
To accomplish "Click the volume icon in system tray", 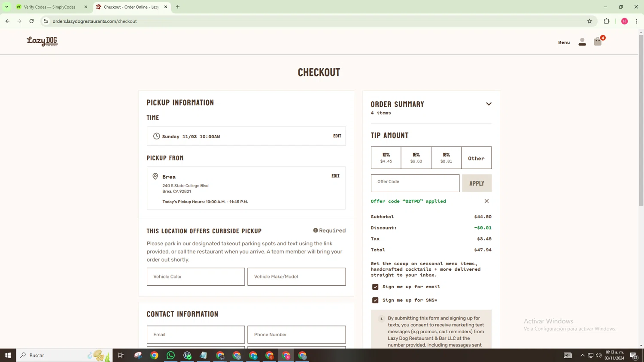I will [598, 355].
